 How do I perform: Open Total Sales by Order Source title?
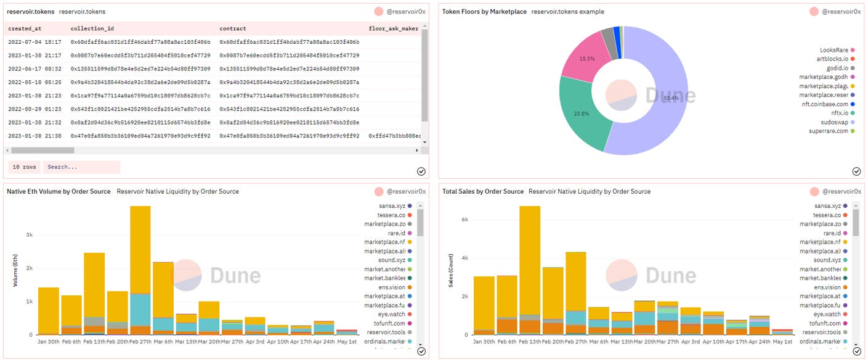click(x=483, y=192)
